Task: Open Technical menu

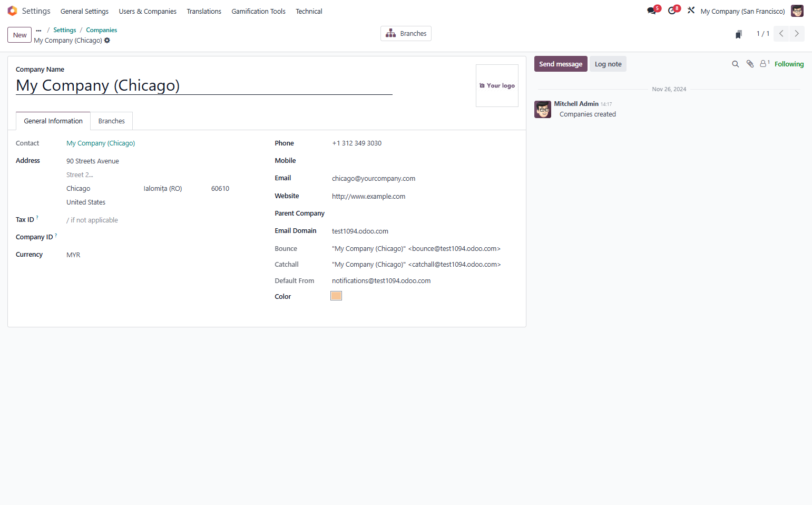Action: click(x=309, y=11)
